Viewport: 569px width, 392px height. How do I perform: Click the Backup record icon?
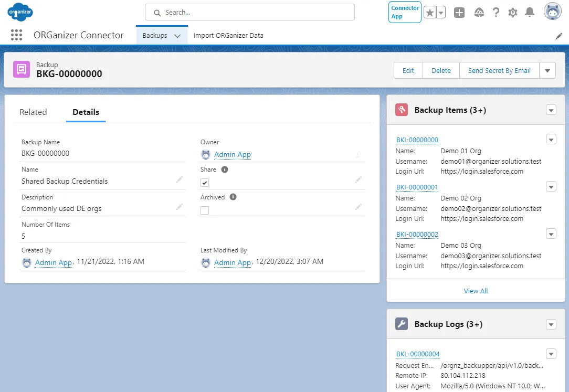click(22, 69)
